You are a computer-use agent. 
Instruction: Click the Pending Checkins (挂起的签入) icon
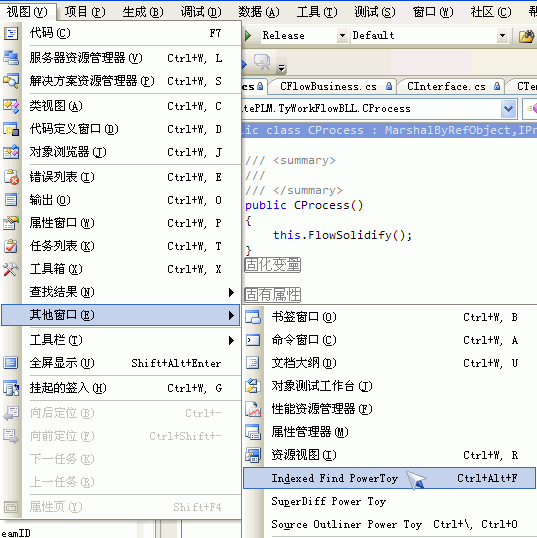point(11,388)
